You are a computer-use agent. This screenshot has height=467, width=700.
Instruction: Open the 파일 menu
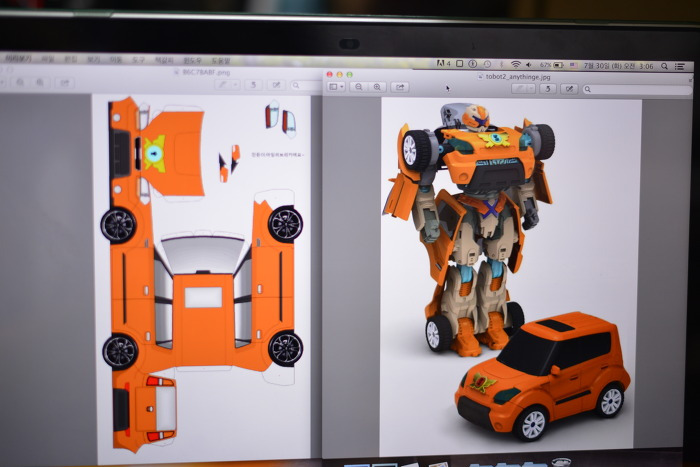48,58
